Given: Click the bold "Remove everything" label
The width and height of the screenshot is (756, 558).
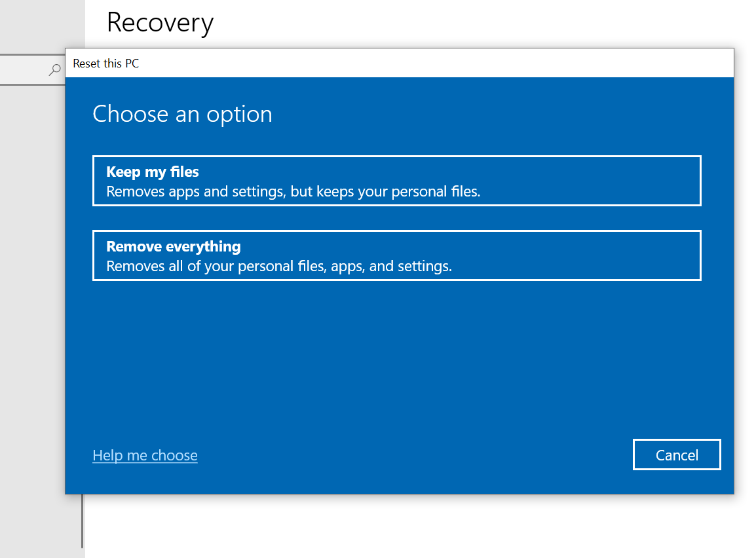Looking at the screenshot, I should pos(173,246).
